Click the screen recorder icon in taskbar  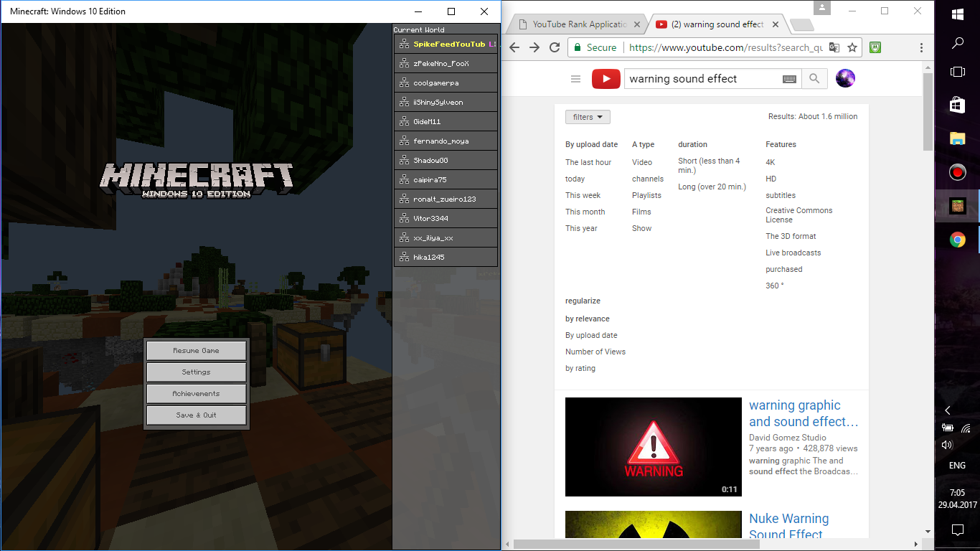tap(957, 172)
